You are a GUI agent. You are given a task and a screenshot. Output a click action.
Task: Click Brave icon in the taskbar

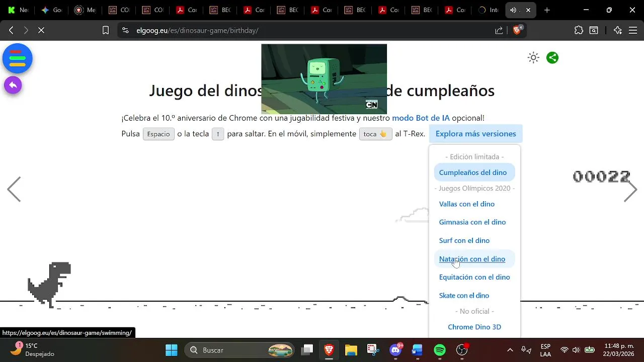[329, 350]
